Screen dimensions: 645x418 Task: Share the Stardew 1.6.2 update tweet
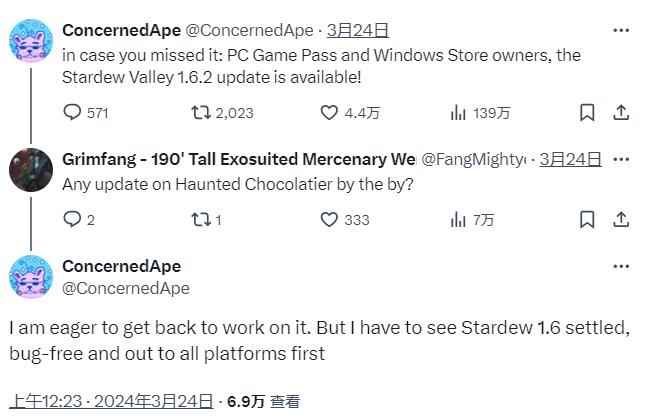[x=620, y=113]
